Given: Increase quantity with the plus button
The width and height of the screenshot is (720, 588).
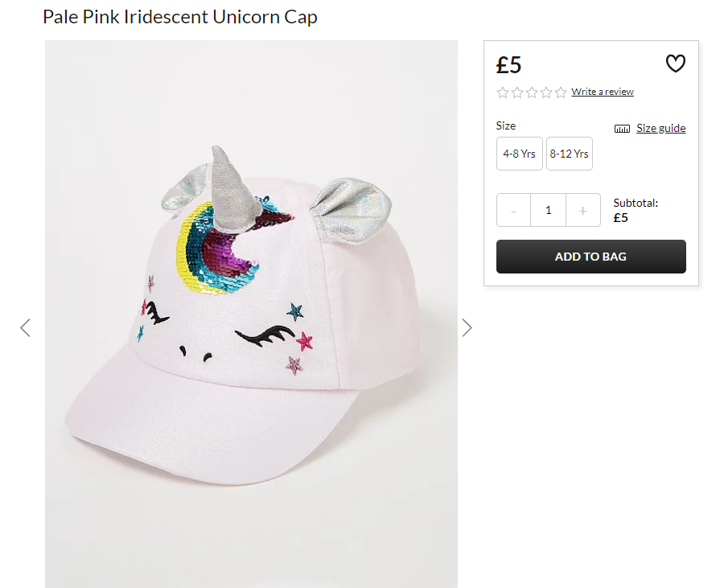Looking at the screenshot, I should point(583,210).
